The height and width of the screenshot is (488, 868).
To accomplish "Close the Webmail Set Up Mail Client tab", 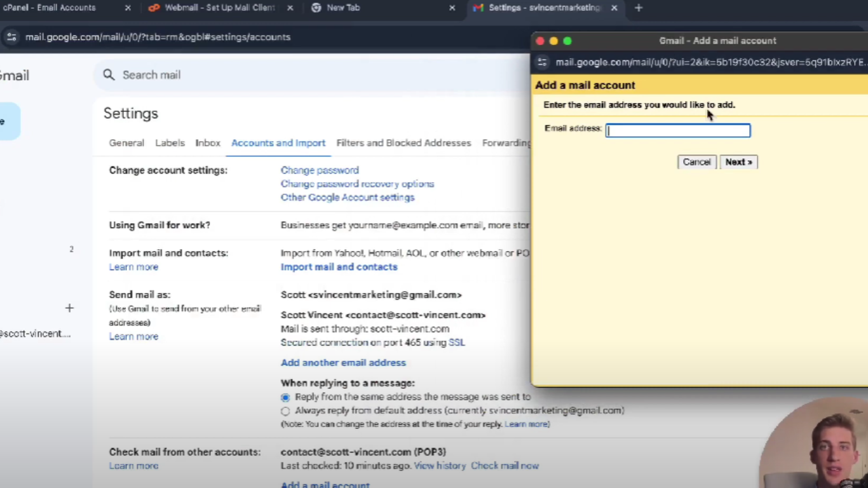I will [x=290, y=8].
